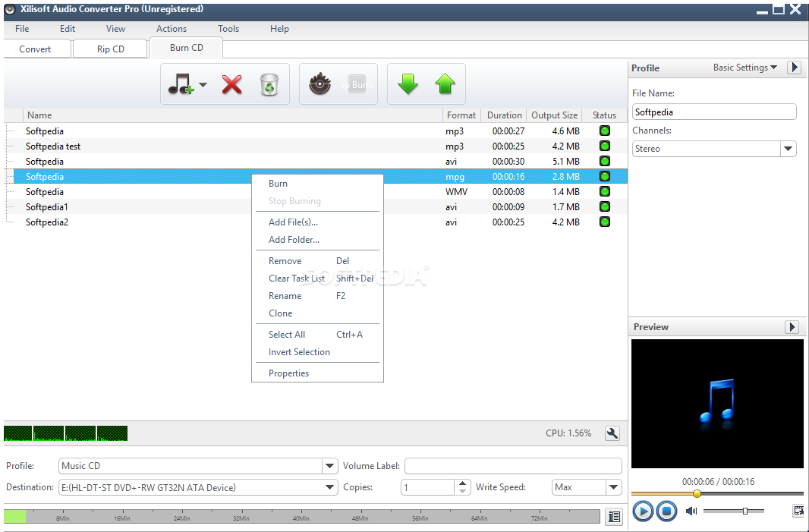
Task: Open the File menu
Action: click(22, 29)
